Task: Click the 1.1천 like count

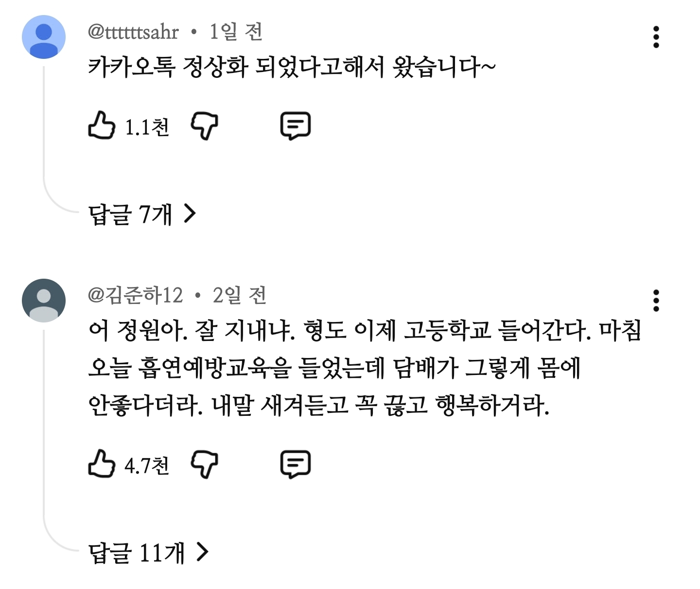Action: (147, 127)
